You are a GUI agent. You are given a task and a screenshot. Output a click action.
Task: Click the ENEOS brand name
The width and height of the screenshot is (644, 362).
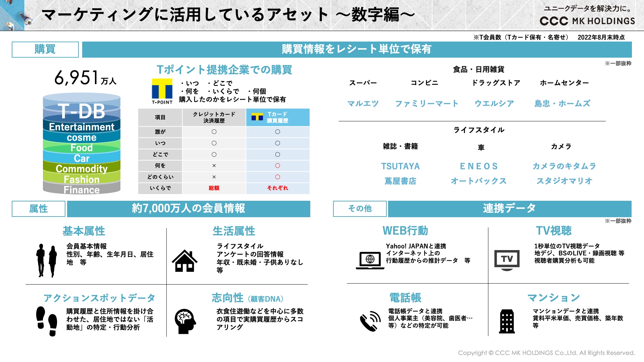click(x=479, y=166)
